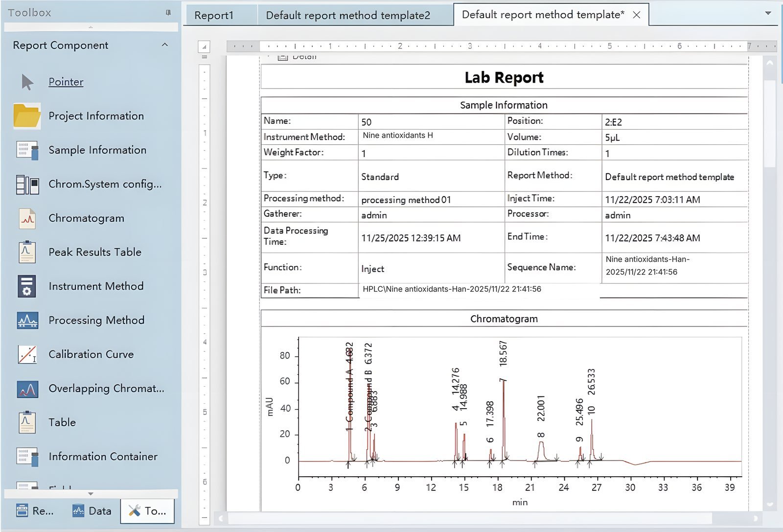Click the Calibration Curve icon
The height and width of the screenshot is (532, 783).
27,354
